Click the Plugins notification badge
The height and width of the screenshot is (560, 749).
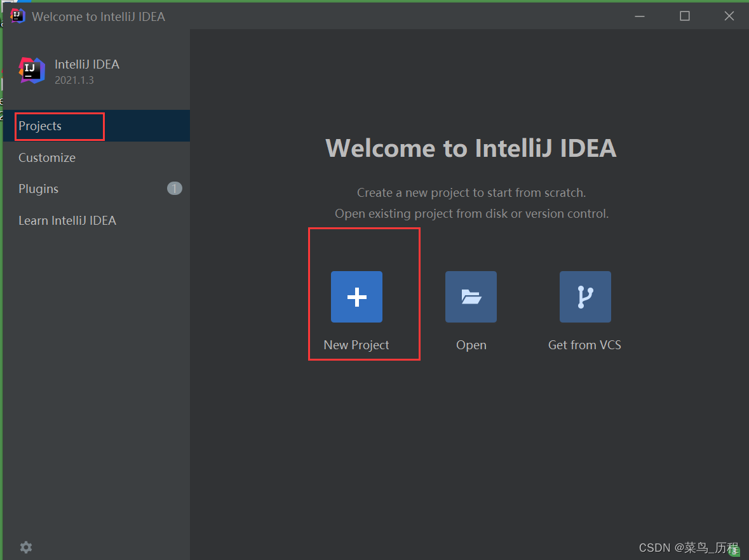[174, 188]
